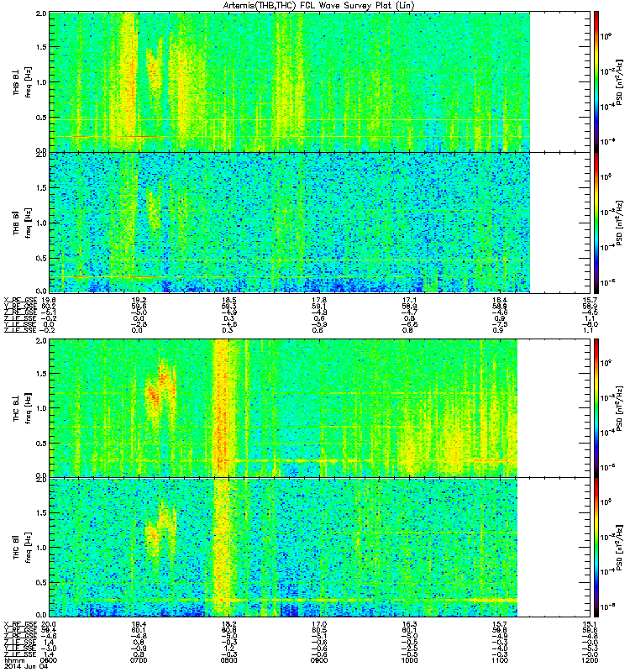Click the X_RE_GSE row label under the THC panels
This screenshot has height=672, width=630.
pos(20,624)
